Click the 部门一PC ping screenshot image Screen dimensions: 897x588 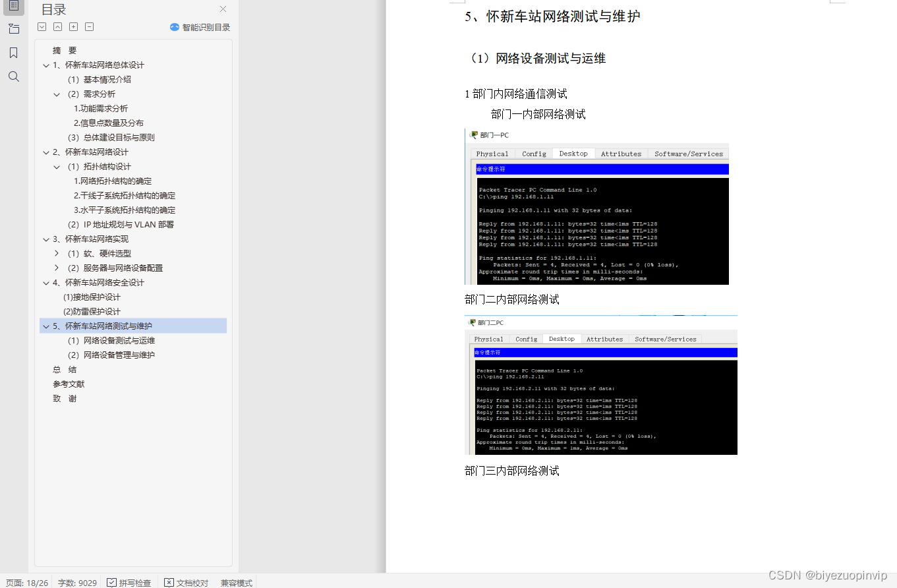click(x=596, y=207)
